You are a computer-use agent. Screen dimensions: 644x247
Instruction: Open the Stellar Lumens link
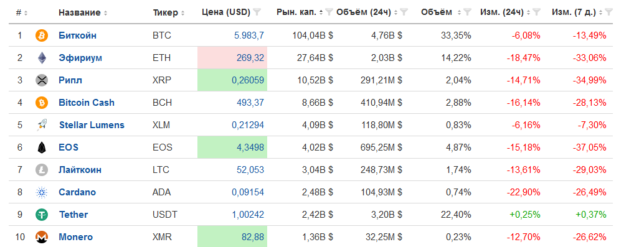[x=92, y=124]
